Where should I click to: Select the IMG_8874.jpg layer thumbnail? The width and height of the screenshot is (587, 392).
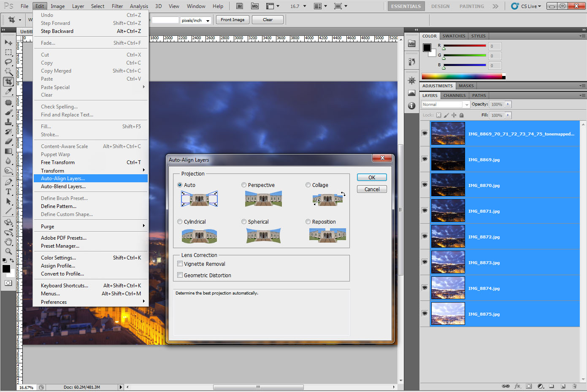pyautogui.click(x=448, y=288)
